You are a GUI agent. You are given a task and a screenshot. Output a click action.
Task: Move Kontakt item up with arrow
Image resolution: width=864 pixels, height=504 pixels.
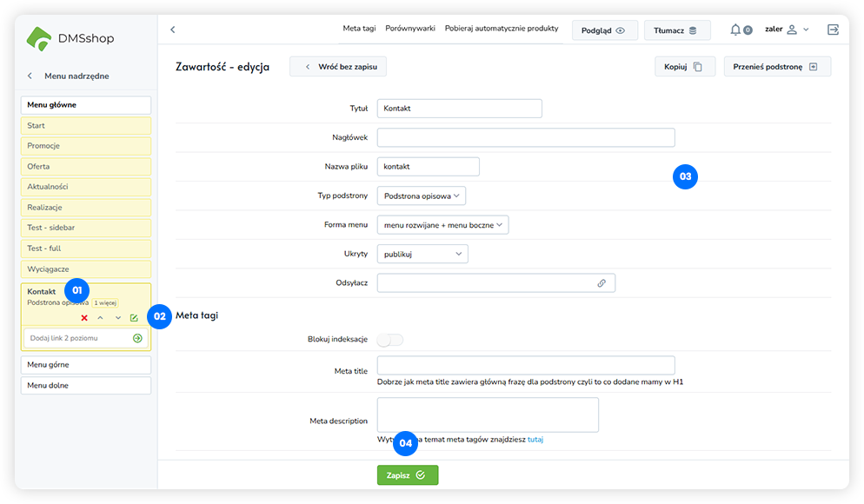click(x=101, y=318)
